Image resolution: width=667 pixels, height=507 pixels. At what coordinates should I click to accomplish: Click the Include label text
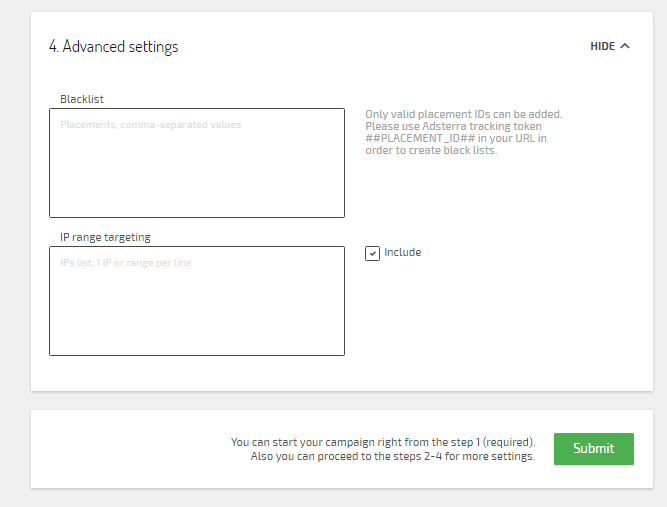pyautogui.click(x=402, y=252)
